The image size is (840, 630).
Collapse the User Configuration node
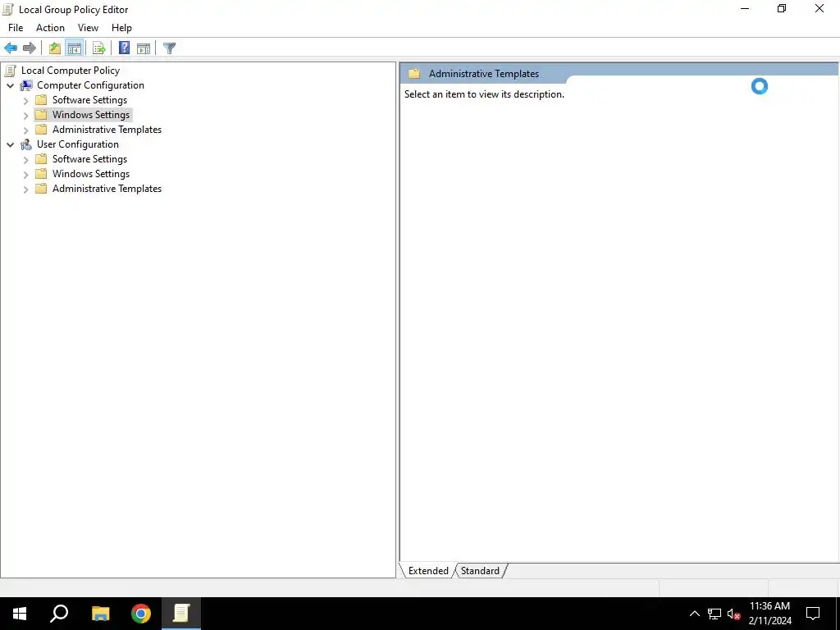point(10,144)
